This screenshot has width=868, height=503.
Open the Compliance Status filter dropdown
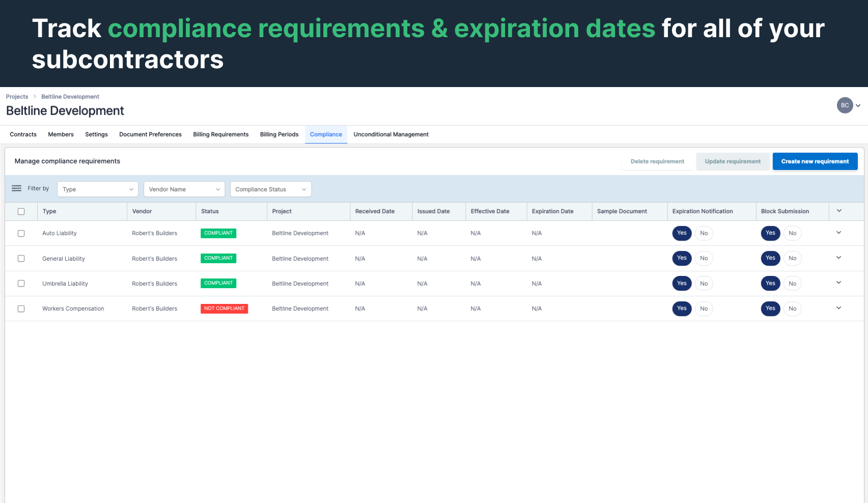point(271,189)
